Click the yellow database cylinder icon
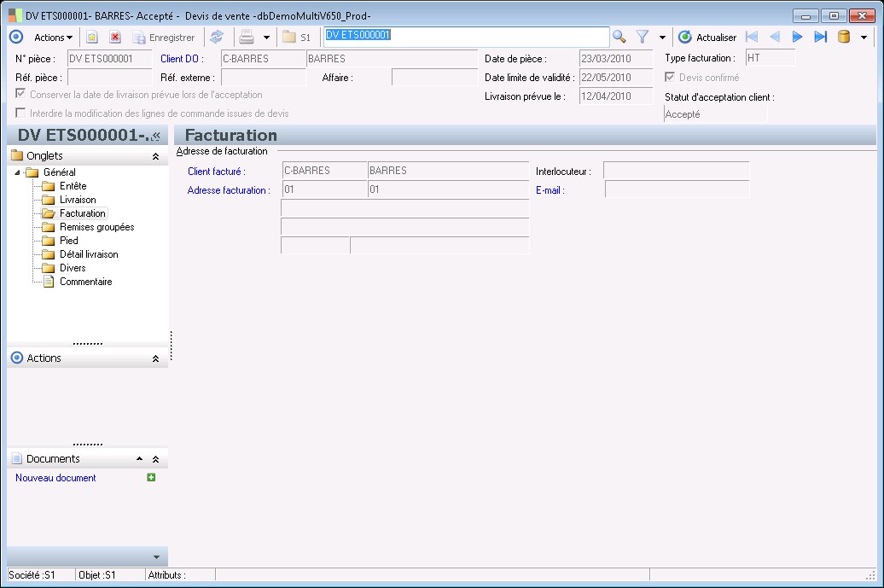The image size is (884, 588). click(x=844, y=37)
